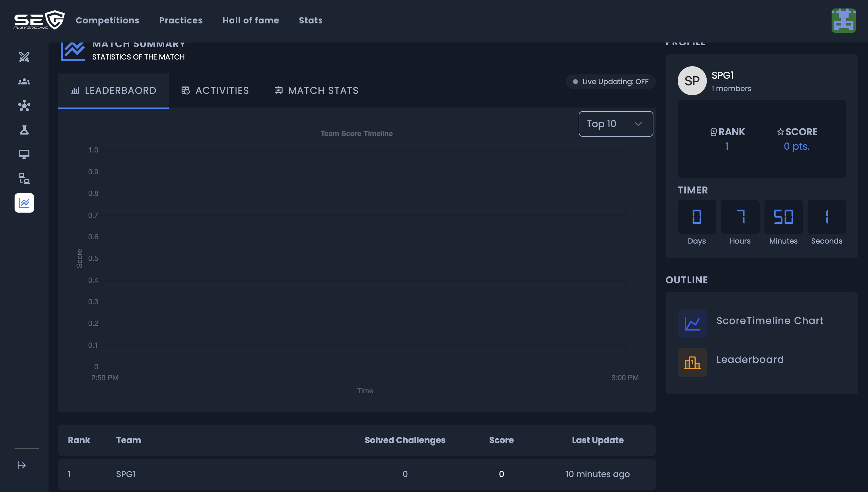Open Competitions in top navigation
868x492 pixels.
tap(107, 20)
